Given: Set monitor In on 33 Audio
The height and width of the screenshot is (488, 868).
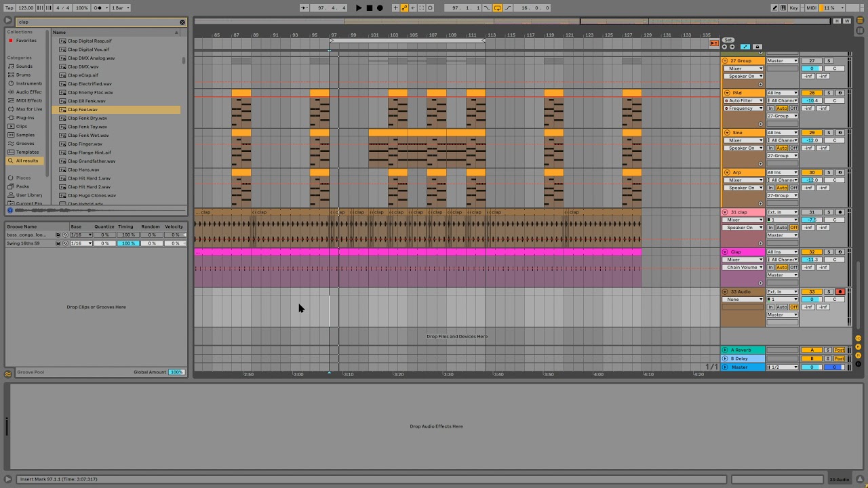Looking at the screenshot, I should click(770, 307).
